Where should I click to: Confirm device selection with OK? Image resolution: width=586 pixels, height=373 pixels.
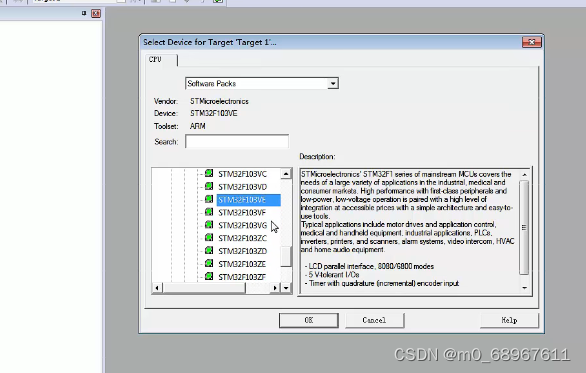click(x=309, y=320)
